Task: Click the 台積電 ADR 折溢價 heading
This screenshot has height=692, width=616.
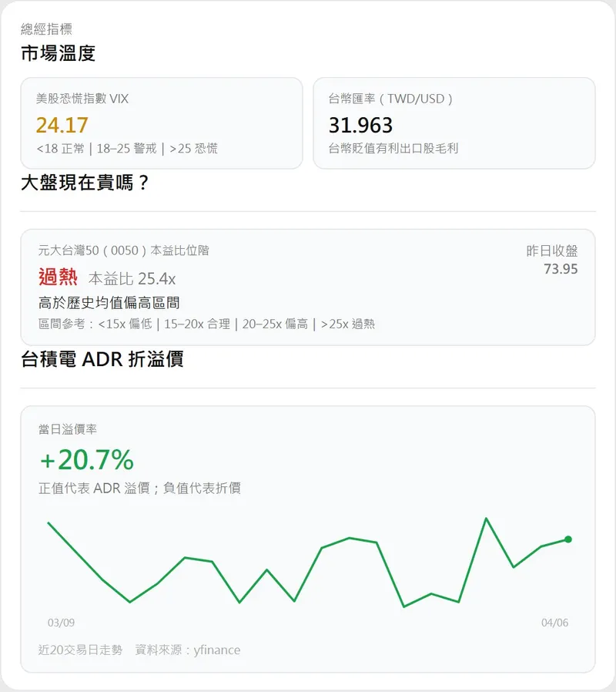Action: pos(102,359)
